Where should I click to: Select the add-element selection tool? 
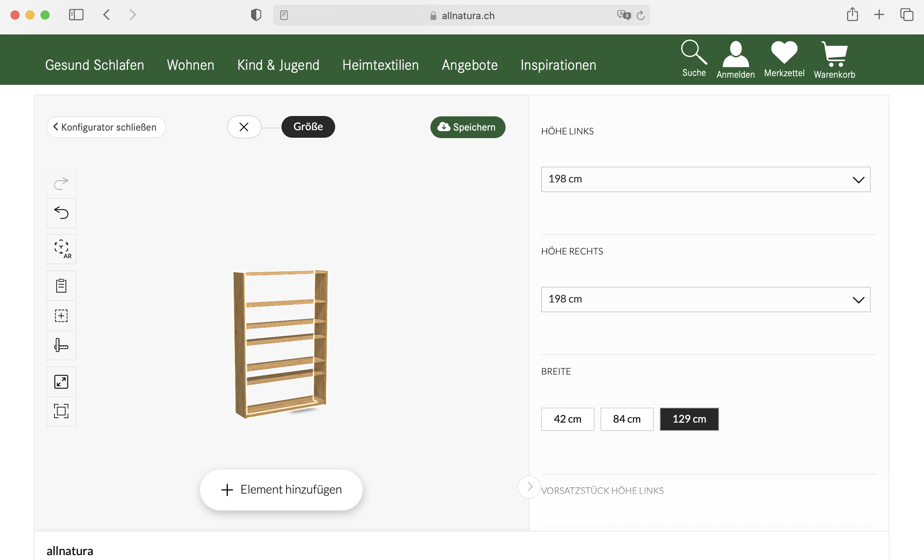(61, 315)
